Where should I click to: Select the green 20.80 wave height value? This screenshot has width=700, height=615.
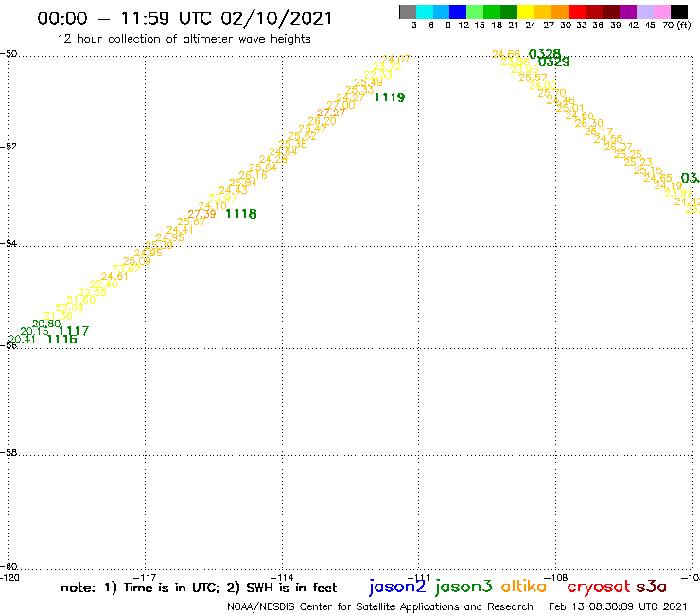click(x=46, y=324)
